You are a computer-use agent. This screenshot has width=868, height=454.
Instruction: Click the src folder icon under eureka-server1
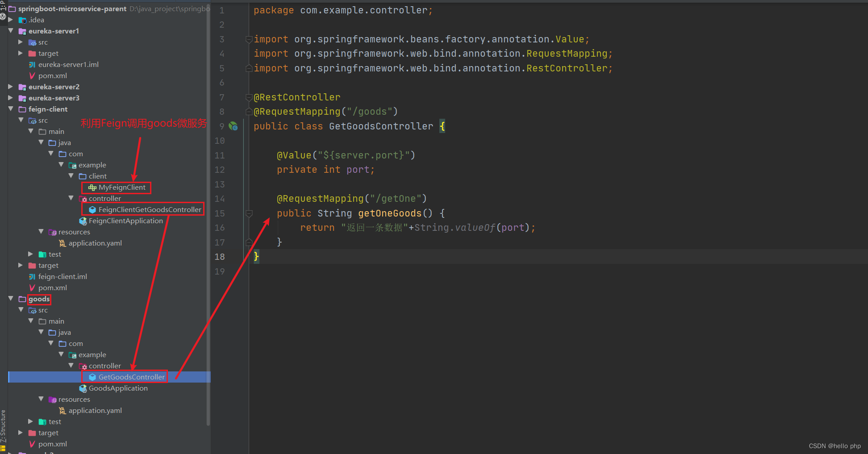click(33, 42)
